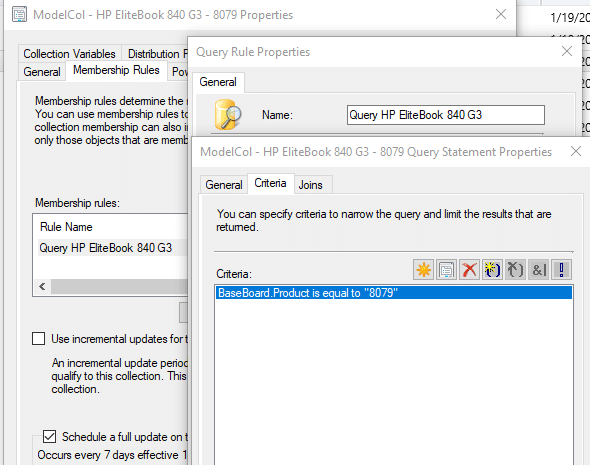Click the New criterion starburst icon
The image size is (590, 465).
click(x=423, y=269)
